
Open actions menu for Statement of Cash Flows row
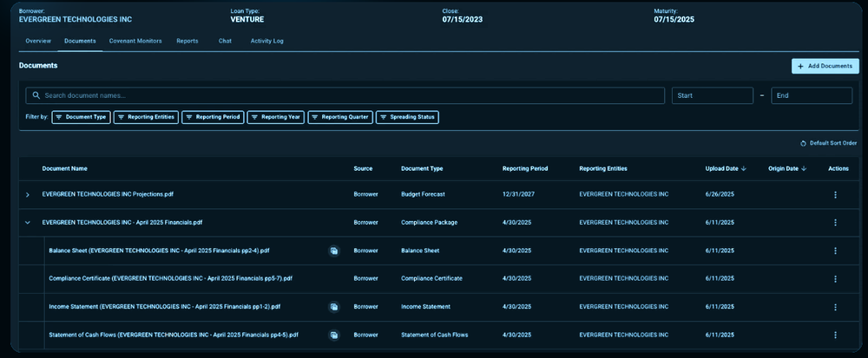835,335
